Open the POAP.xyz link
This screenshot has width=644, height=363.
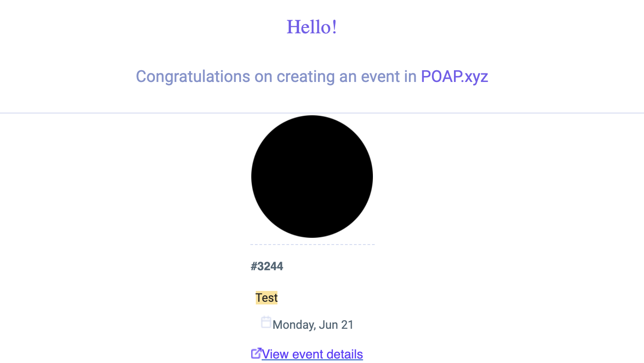454,77
